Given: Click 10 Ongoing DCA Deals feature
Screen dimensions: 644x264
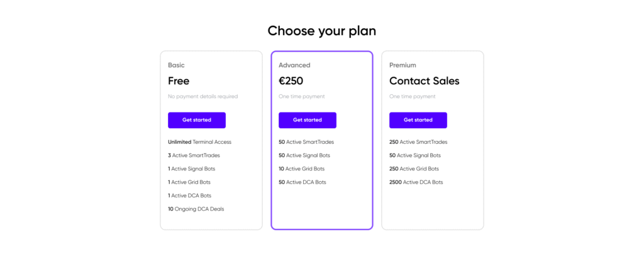Looking at the screenshot, I should click(x=196, y=209).
